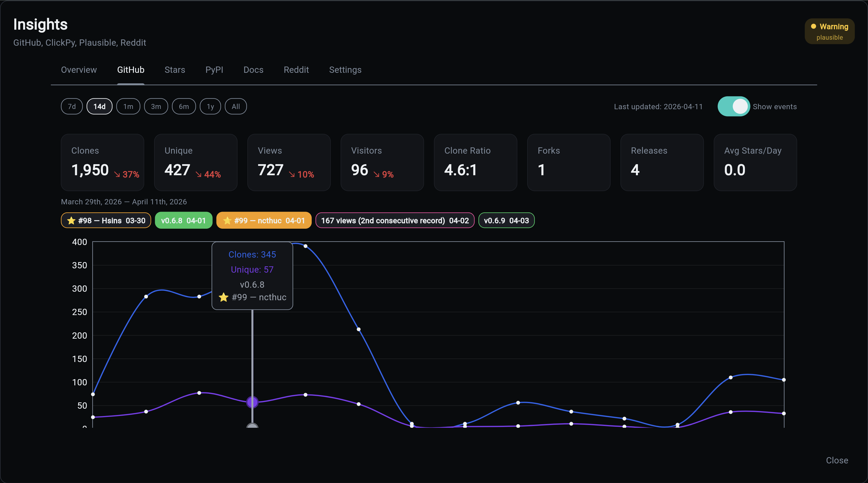This screenshot has height=483, width=868.
Task: Click the Warning status dot indicator
Action: (813, 27)
